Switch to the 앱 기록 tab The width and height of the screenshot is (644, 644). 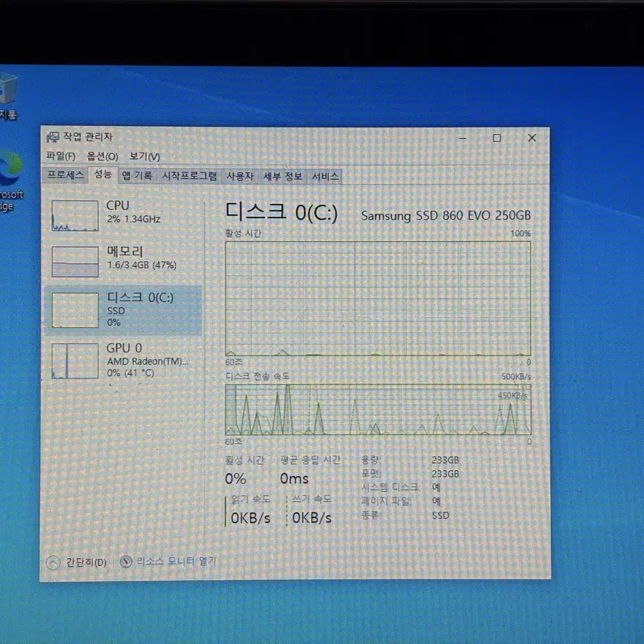(x=137, y=176)
